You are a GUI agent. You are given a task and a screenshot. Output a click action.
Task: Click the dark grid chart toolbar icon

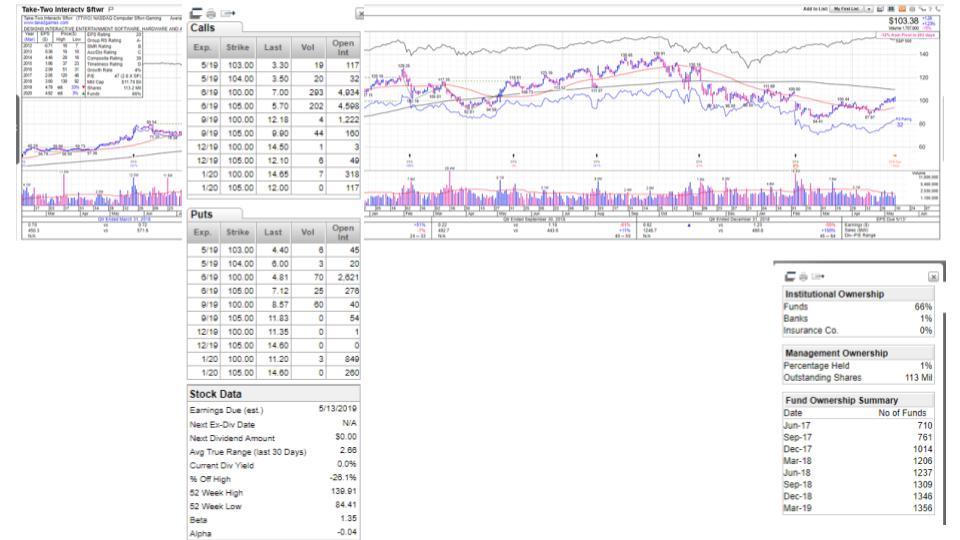coord(891,9)
